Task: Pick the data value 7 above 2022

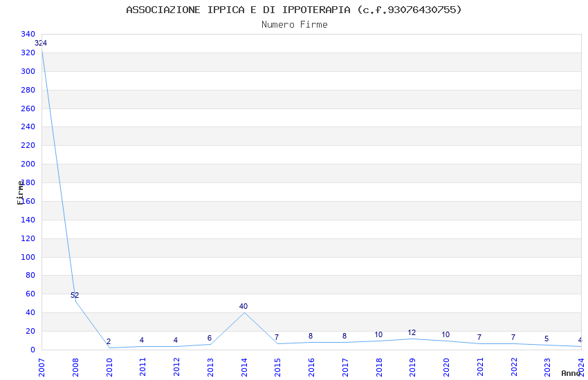Action: [513, 337]
